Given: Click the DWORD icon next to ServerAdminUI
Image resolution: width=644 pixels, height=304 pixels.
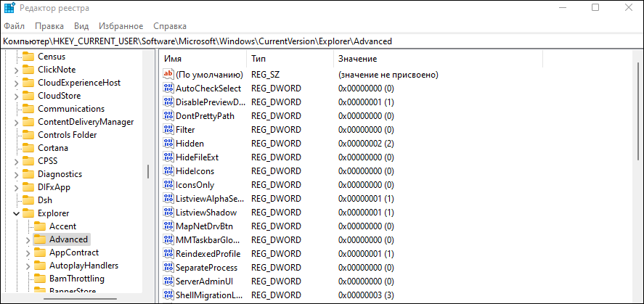Looking at the screenshot, I should click(x=168, y=282).
